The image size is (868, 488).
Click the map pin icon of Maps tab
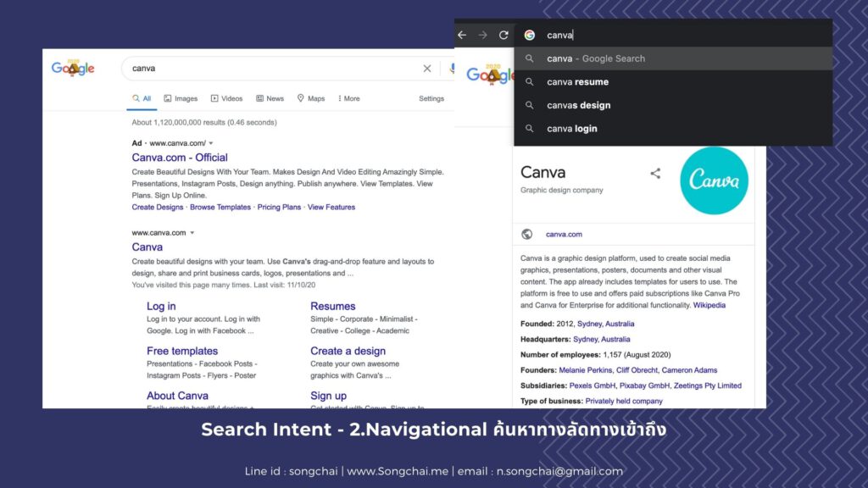click(x=301, y=98)
